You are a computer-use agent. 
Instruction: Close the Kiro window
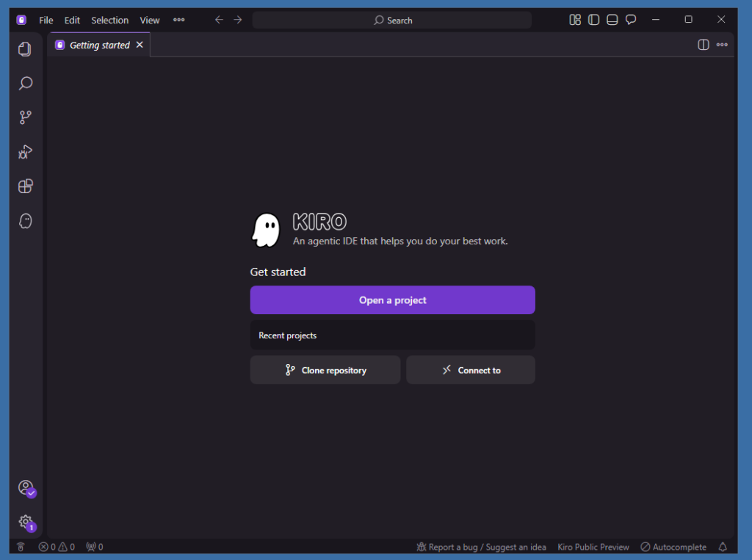coord(721,20)
